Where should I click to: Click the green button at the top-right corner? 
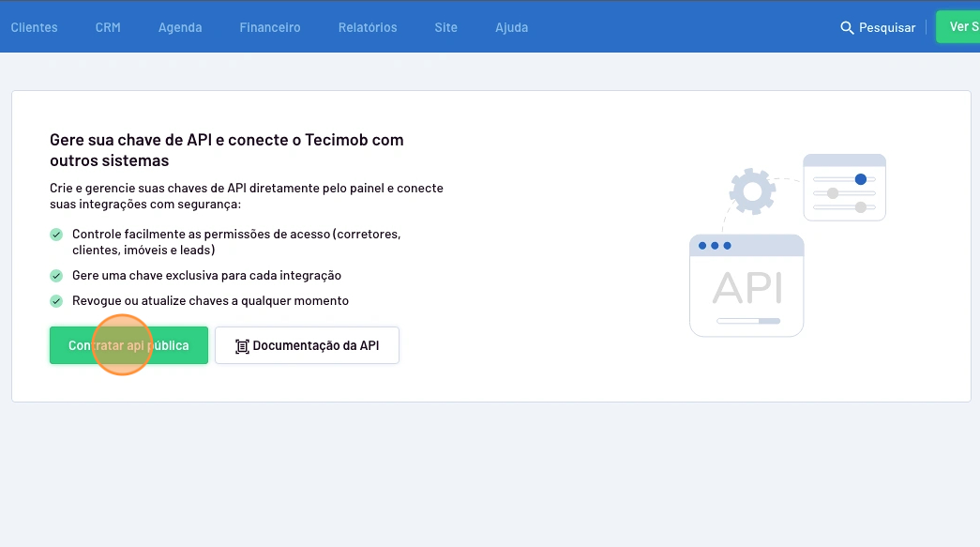(x=958, y=27)
